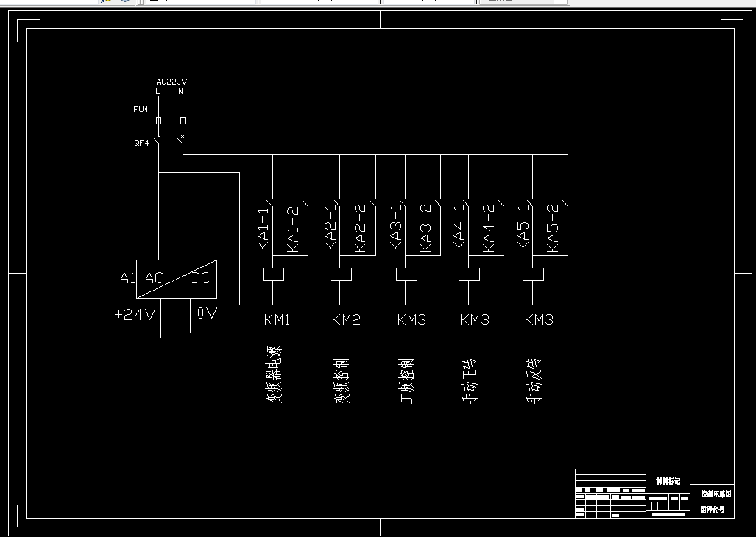Click the KA1-2 contact label
Viewport: 756px width, 537px height.
point(293,230)
